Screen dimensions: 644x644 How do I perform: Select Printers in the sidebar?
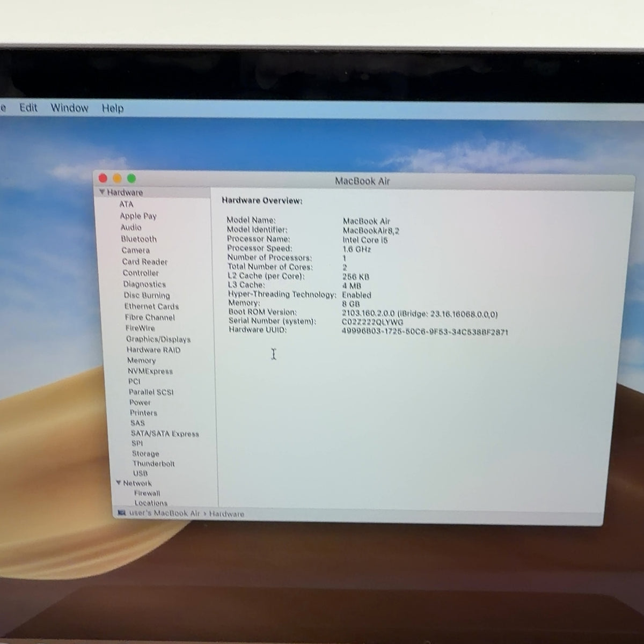pyautogui.click(x=143, y=413)
